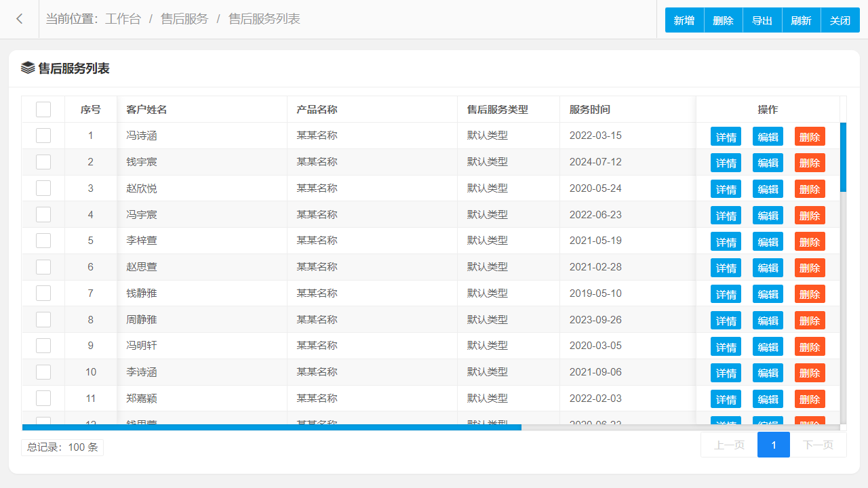Click 编辑 for 钱宇宸

pyautogui.click(x=768, y=163)
